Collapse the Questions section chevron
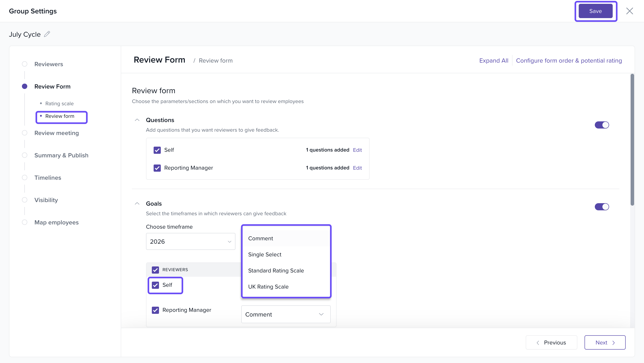 pos(137,120)
